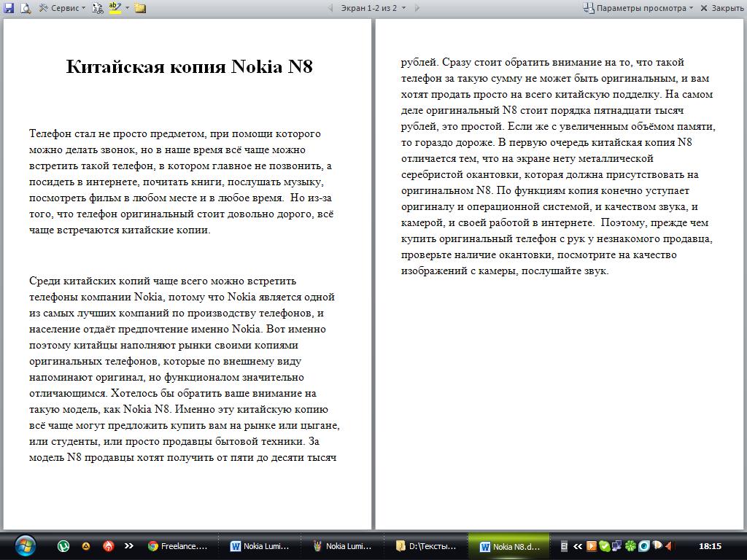Save the document with the floppy disk icon
Image resolution: width=747 pixels, height=560 pixels.
coord(9,7)
